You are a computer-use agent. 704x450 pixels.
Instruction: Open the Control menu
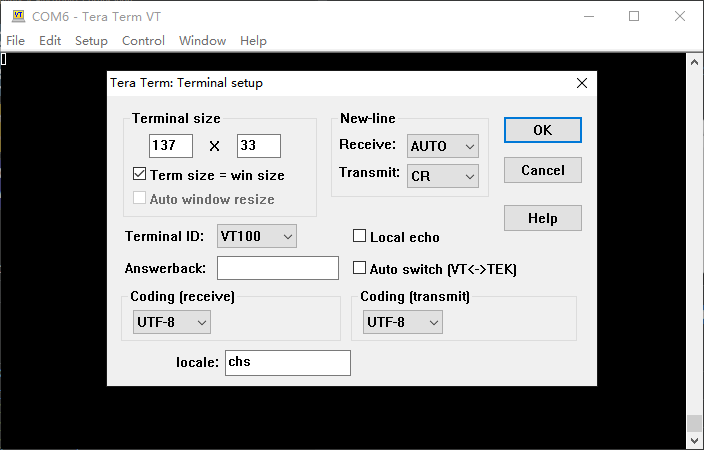click(x=143, y=41)
